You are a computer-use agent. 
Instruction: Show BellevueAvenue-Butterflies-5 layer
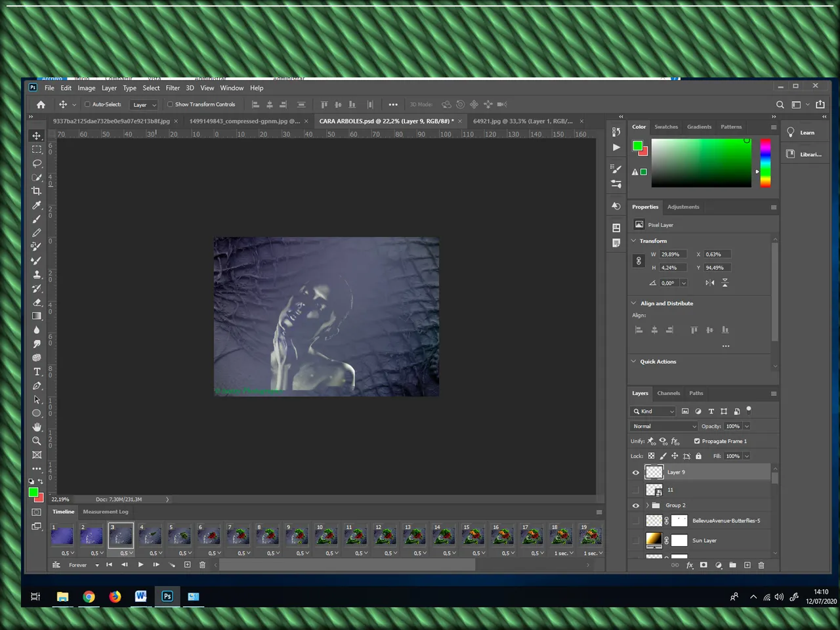click(635, 521)
